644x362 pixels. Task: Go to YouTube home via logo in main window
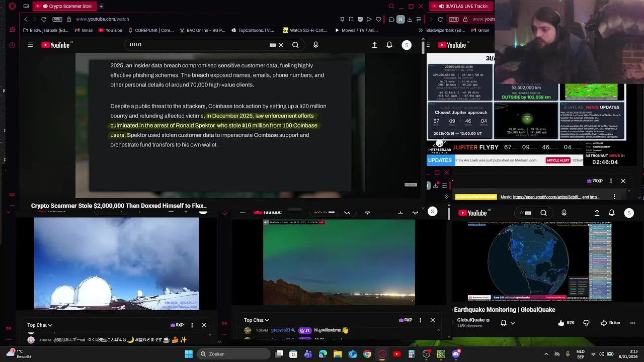56,45
